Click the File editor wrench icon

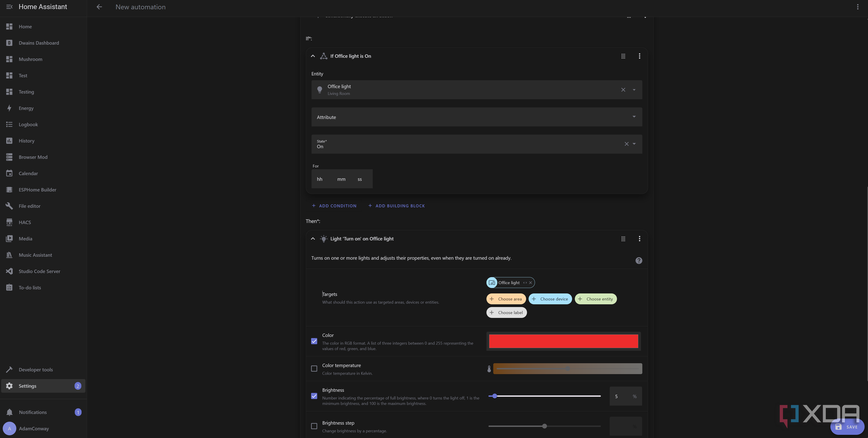click(9, 206)
